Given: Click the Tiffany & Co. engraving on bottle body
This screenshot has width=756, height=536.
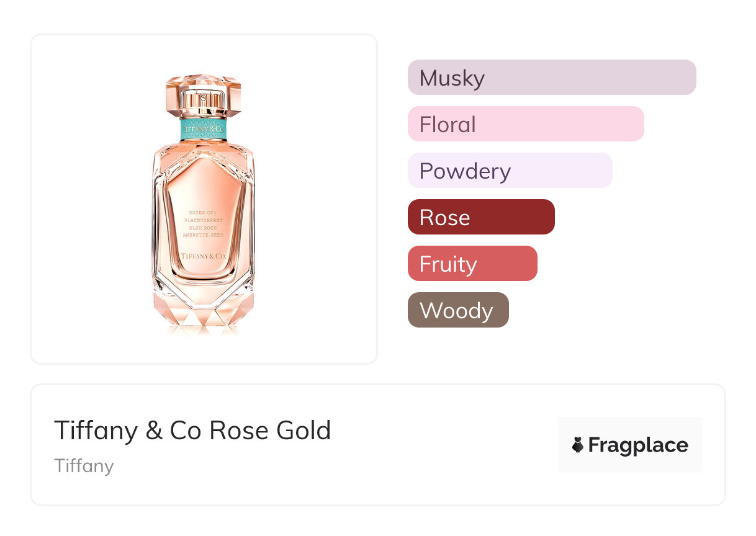Looking at the screenshot, I should pyautogui.click(x=203, y=256).
